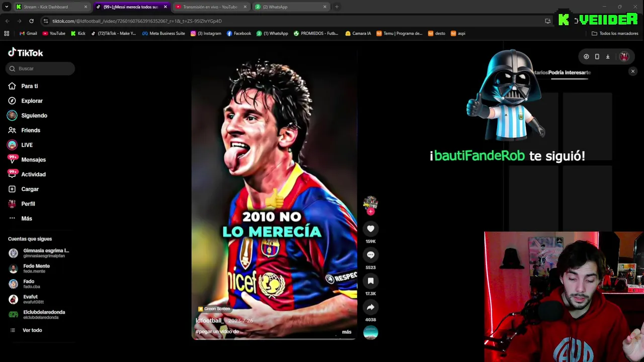Viewport: 644px width, 362px height.
Task: Share video with arrow icon
Action: (371, 307)
